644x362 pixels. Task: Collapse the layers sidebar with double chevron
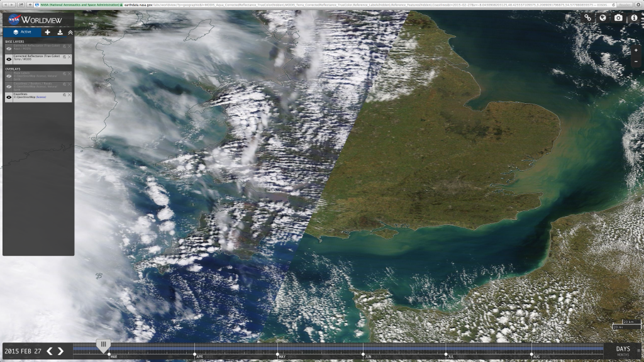tap(70, 32)
